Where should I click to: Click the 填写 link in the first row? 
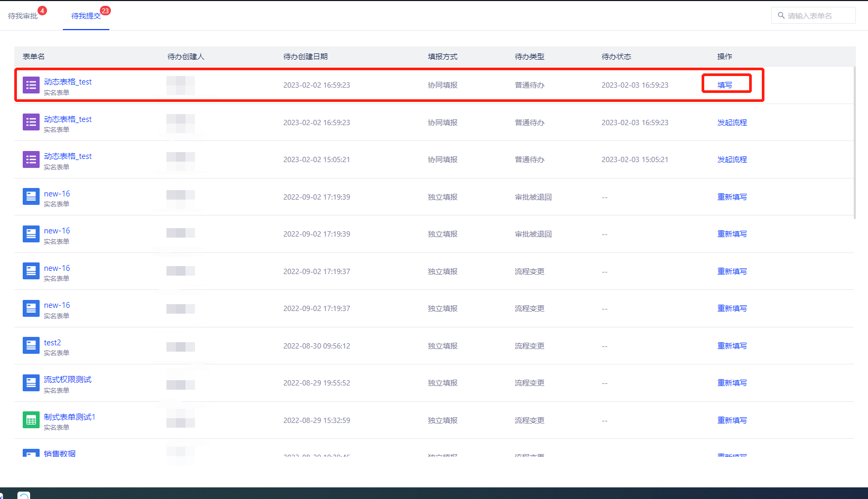pyautogui.click(x=725, y=85)
